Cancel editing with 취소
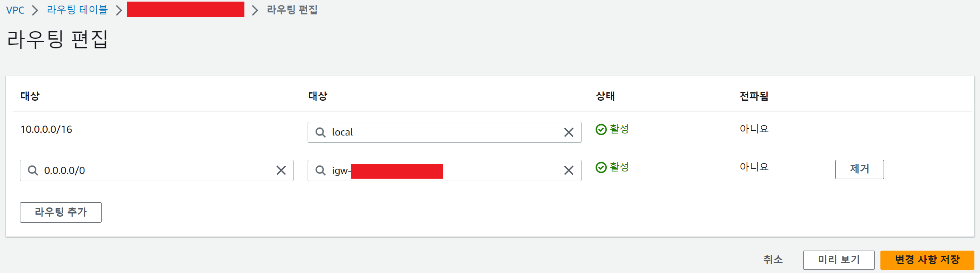Image resolution: width=980 pixels, height=273 pixels. coord(773,260)
